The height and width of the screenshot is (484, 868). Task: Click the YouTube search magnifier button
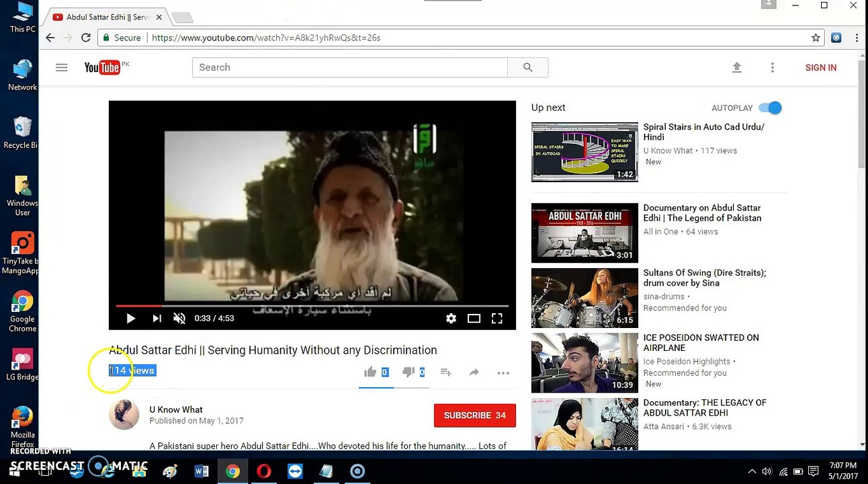(x=527, y=67)
